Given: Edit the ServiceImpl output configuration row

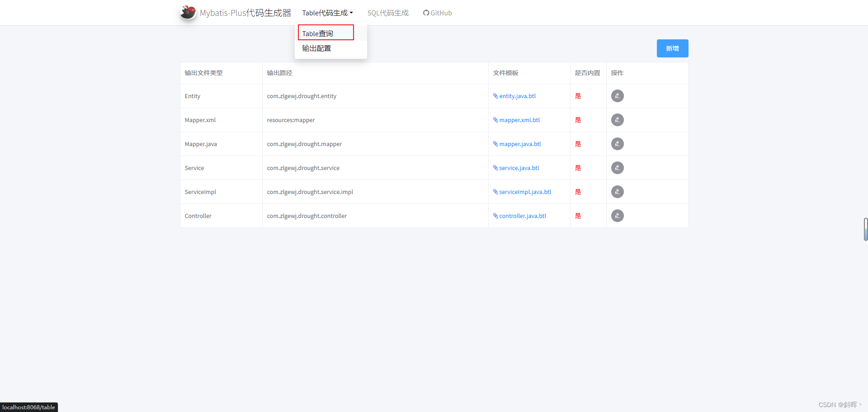Looking at the screenshot, I should pyautogui.click(x=617, y=192).
